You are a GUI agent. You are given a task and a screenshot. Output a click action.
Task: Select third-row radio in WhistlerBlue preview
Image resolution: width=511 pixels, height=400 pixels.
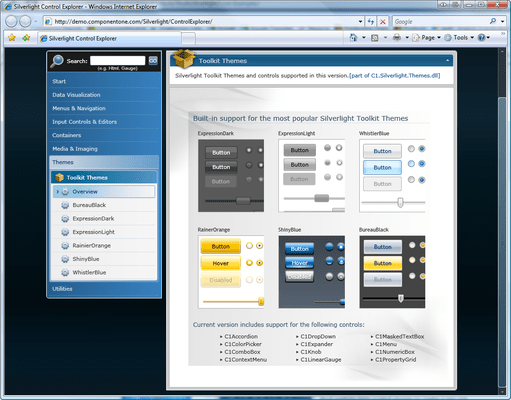point(411,180)
